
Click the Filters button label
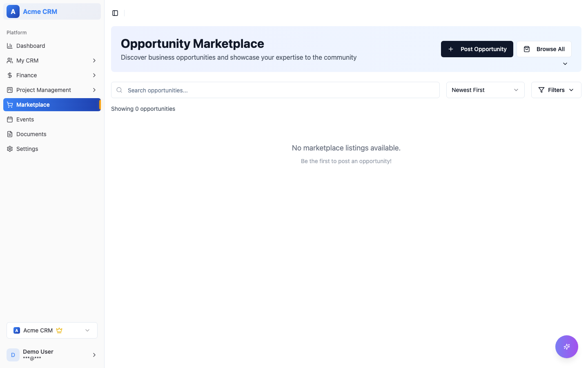click(x=556, y=90)
